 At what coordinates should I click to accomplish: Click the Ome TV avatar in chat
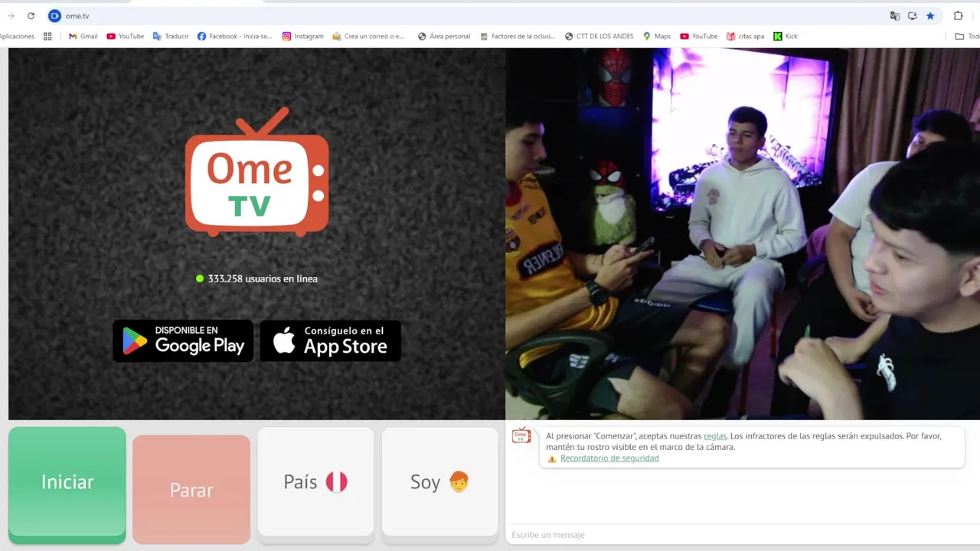521,435
